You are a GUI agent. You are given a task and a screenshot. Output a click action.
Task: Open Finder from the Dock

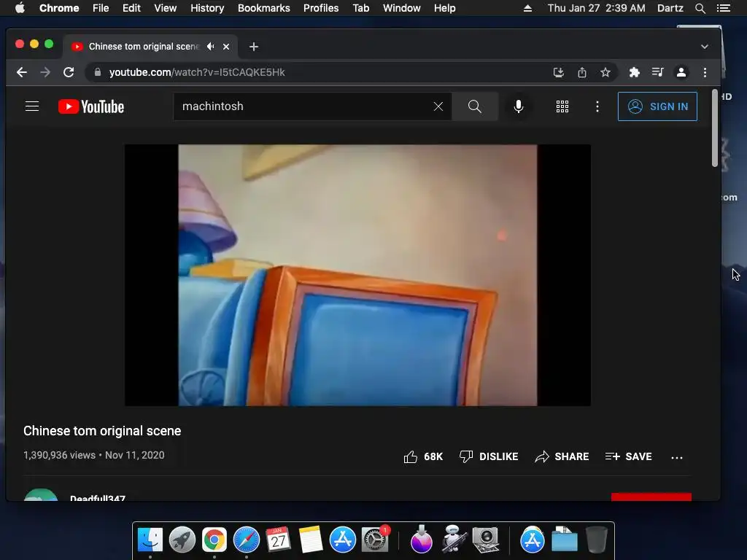pyautogui.click(x=150, y=540)
